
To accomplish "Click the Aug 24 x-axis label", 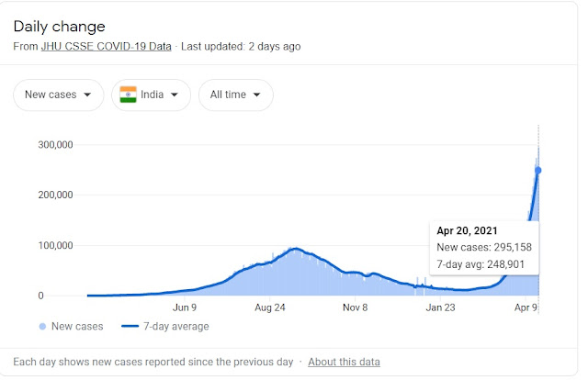I will pyautogui.click(x=270, y=307).
